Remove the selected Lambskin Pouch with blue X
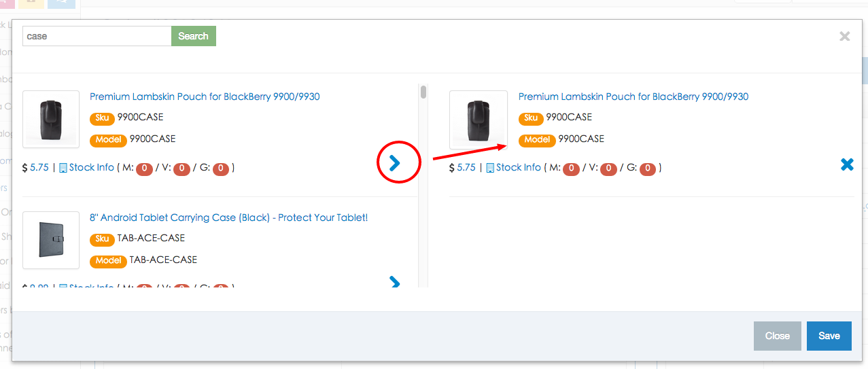 (847, 164)
